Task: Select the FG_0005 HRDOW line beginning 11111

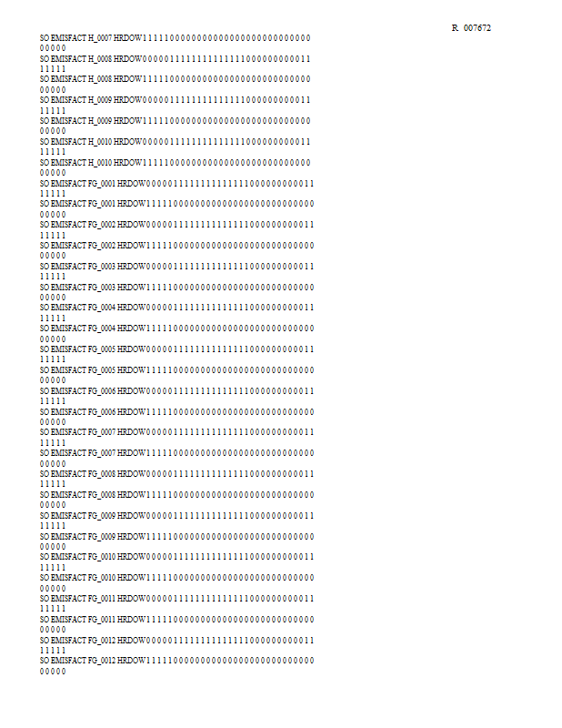Action: point(177,375)
